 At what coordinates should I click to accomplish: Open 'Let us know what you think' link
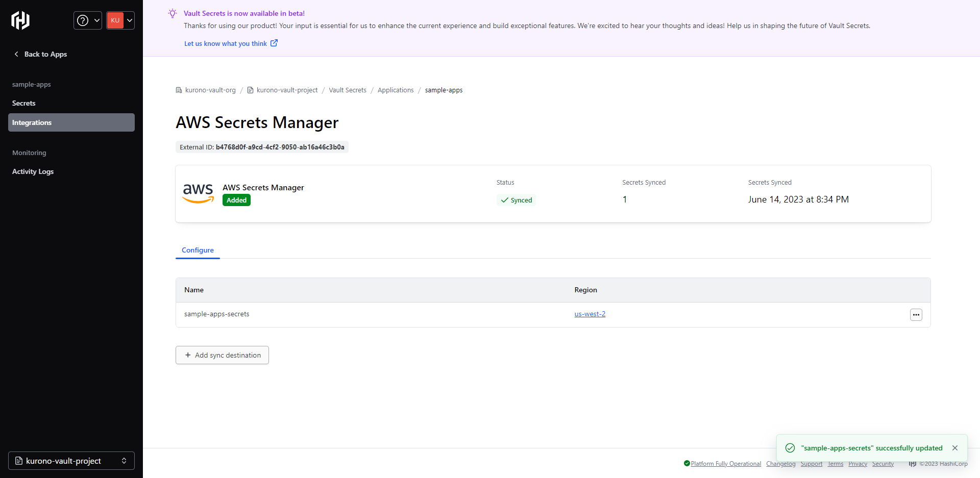tap(226, 43)
